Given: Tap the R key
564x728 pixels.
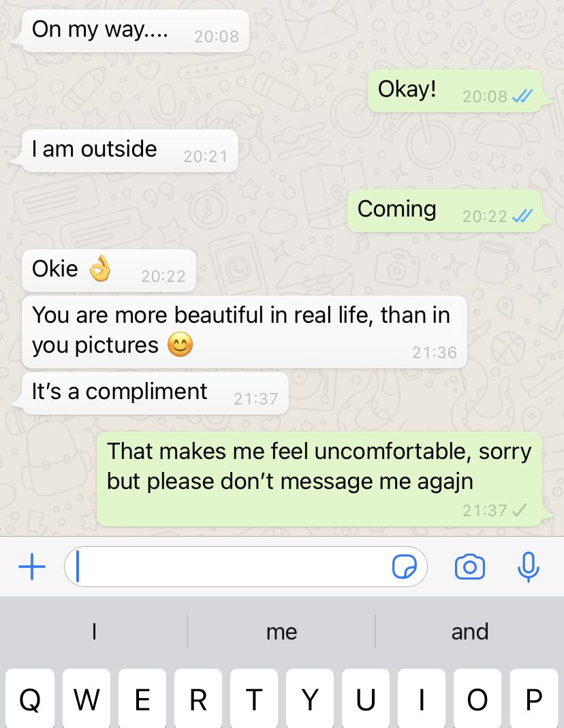Looking at the screenshot, I should 198,698.
